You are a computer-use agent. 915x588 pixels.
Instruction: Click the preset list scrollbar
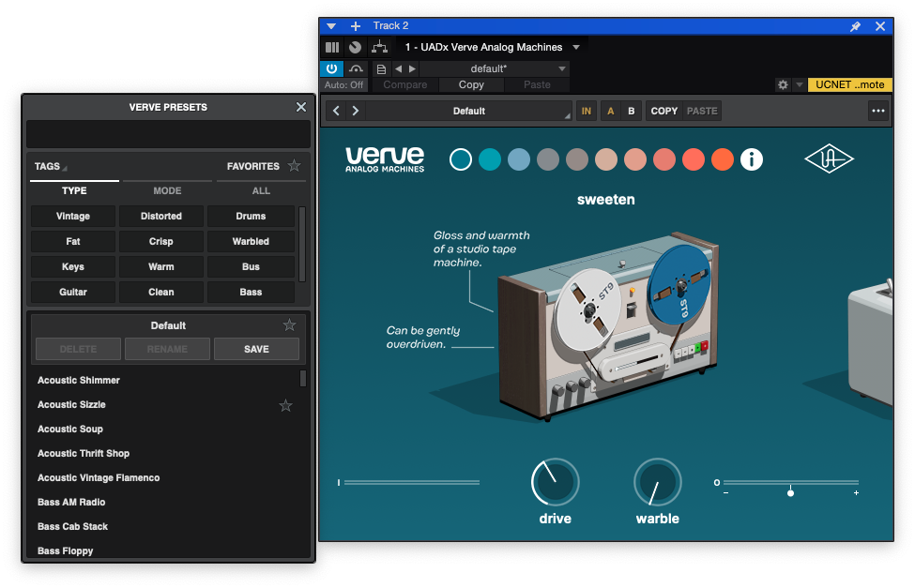(303, 378)
